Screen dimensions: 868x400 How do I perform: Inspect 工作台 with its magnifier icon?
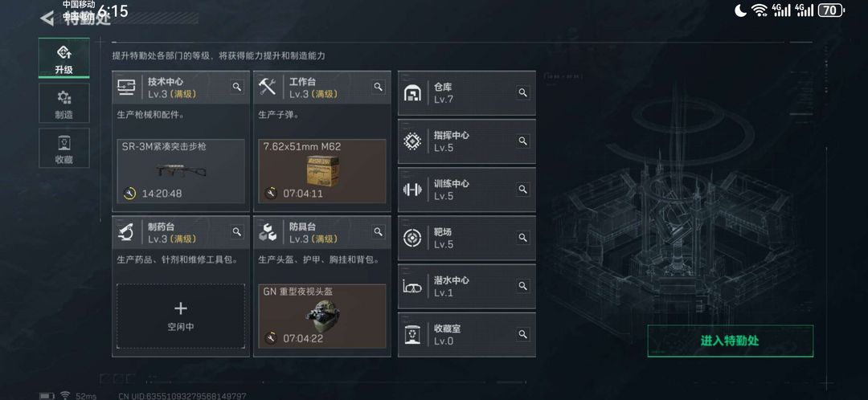378,87
